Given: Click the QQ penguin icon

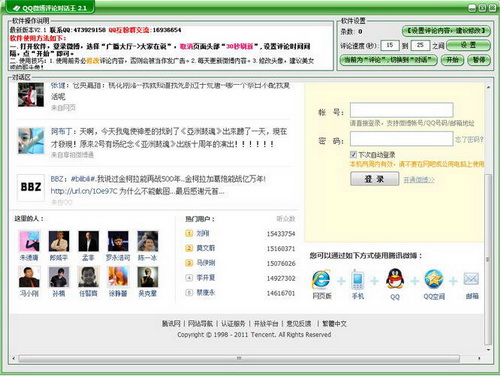Looking at the screenshot, I should tap(395, 279).
